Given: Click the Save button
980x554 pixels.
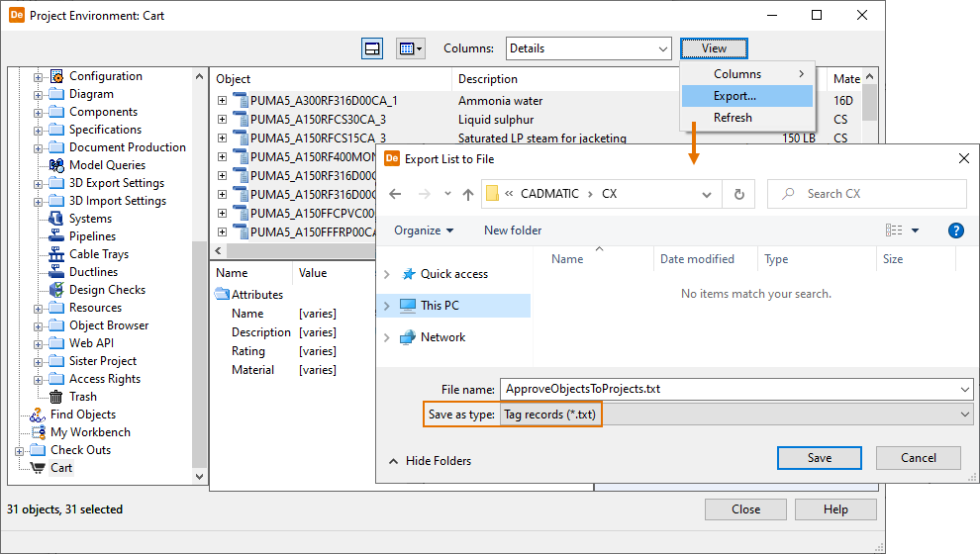Looking at the screenshot, I should pyautogui.click(x=819, y=458).
